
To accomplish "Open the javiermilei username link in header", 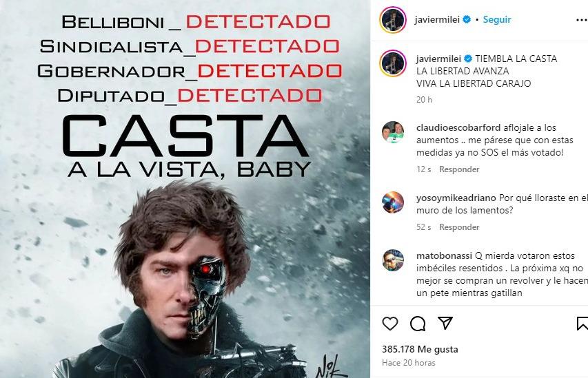I will [437, 19].
